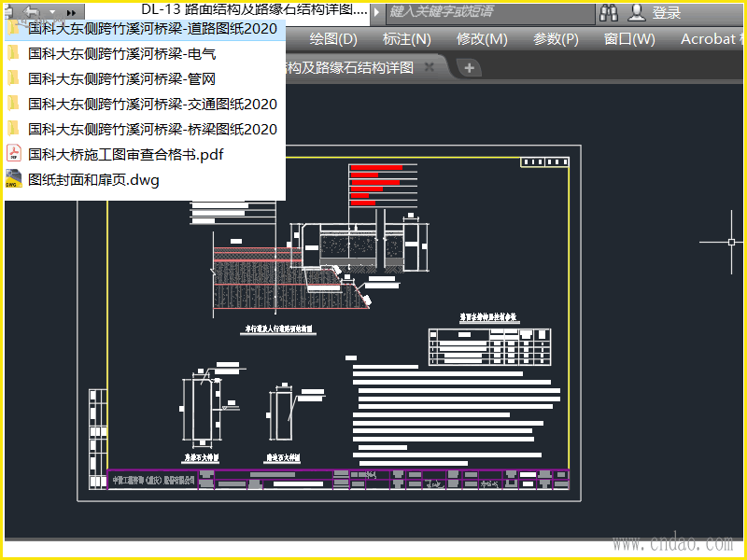Click the red hatched legend bars in drawing
Viewport: 747px width, 560px height.
click(x=376, y=185)
